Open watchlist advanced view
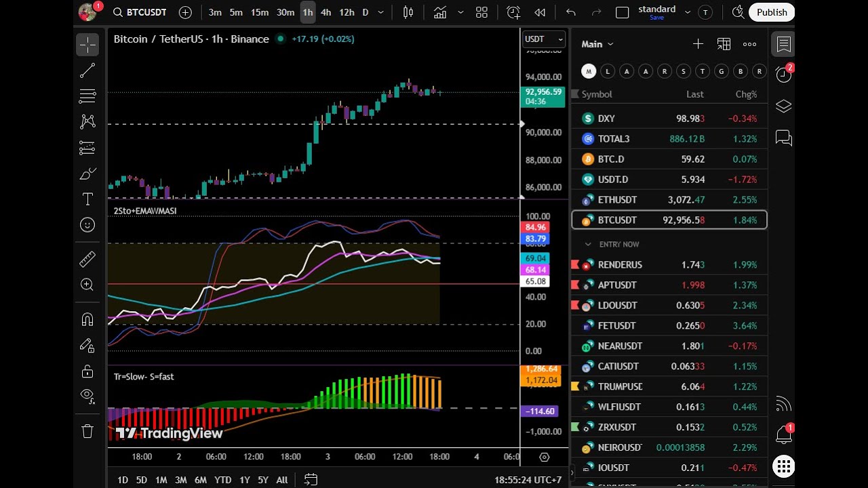Viewport: 868px width, 488px height. pyautogui.click(x=724, y=44)
